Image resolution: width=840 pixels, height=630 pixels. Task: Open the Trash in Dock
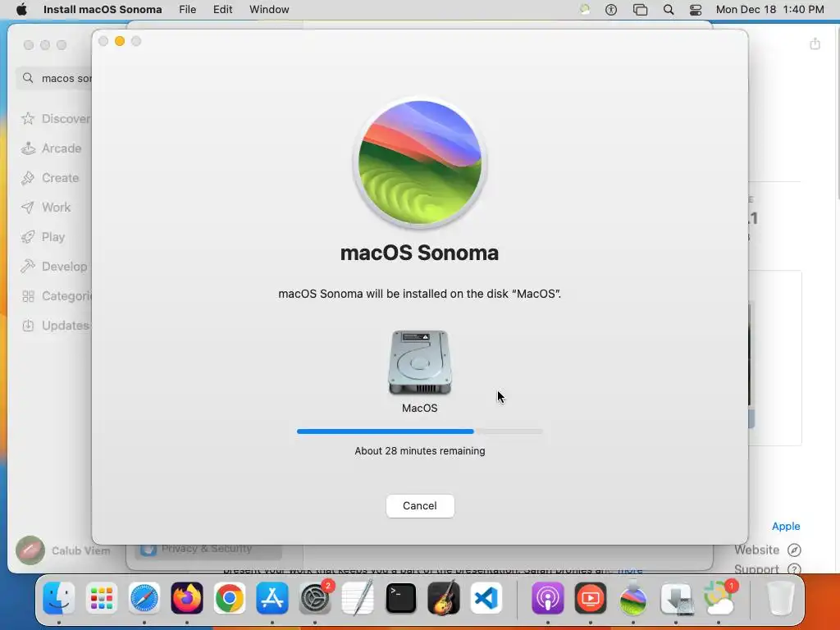[780, 598]
